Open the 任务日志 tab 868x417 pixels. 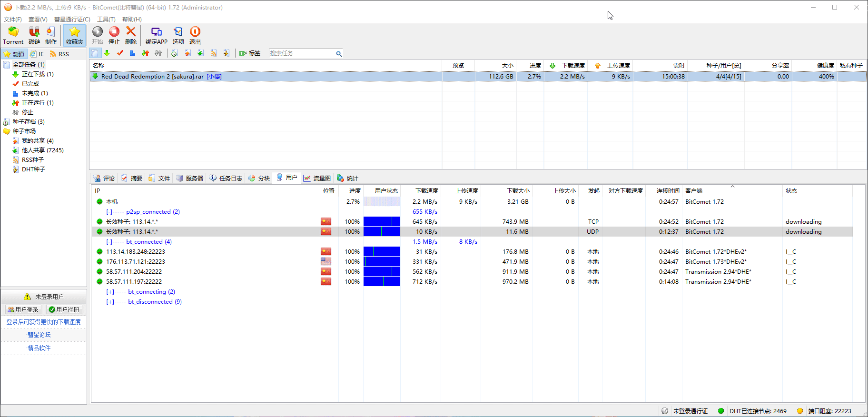tap(226, 178)
